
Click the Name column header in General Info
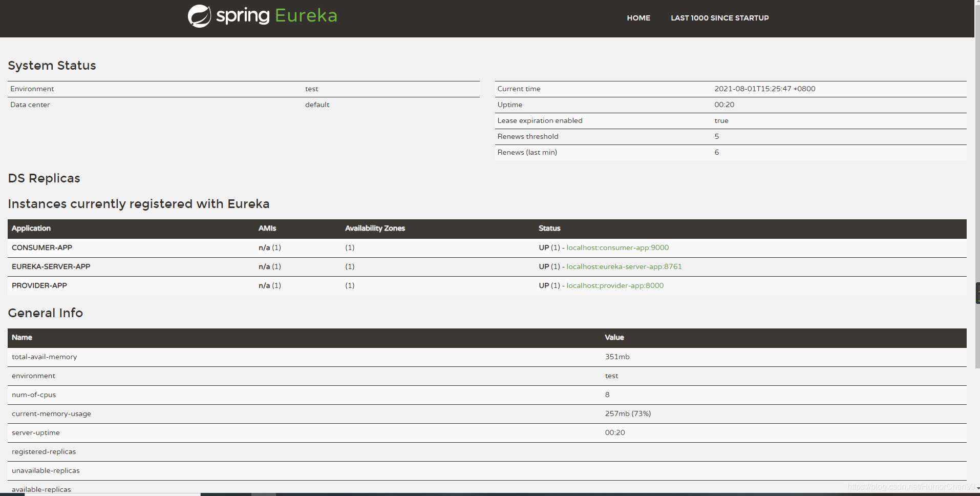click(x=22, y=337)
